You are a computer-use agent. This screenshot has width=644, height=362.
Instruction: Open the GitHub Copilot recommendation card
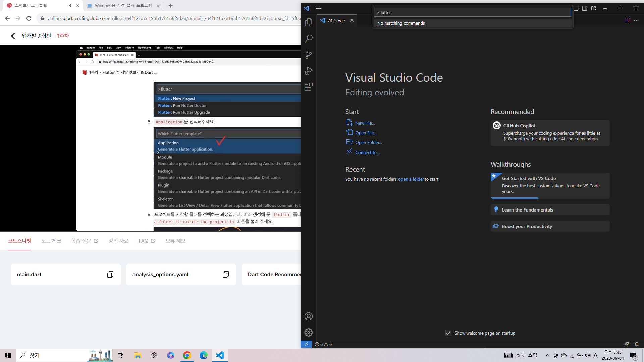[550, 133]
